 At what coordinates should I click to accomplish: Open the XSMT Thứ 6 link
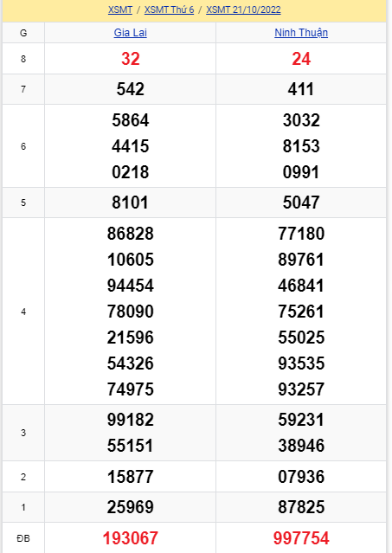tap(170, 10)
